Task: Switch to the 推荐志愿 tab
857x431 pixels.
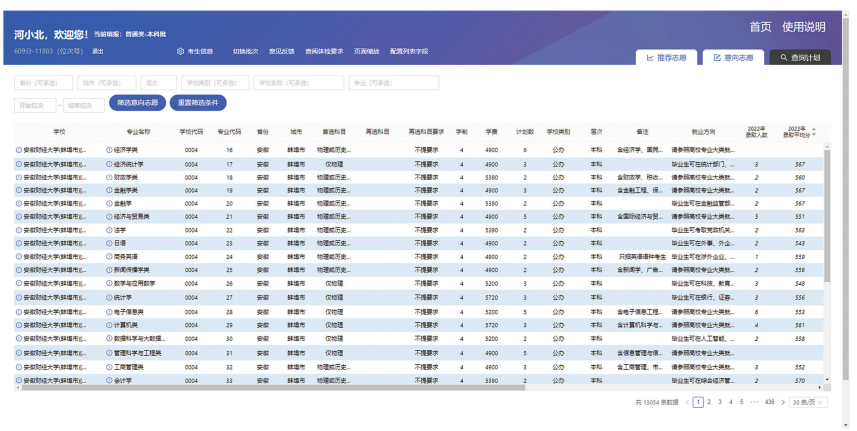Action: (x=666, y=57)
